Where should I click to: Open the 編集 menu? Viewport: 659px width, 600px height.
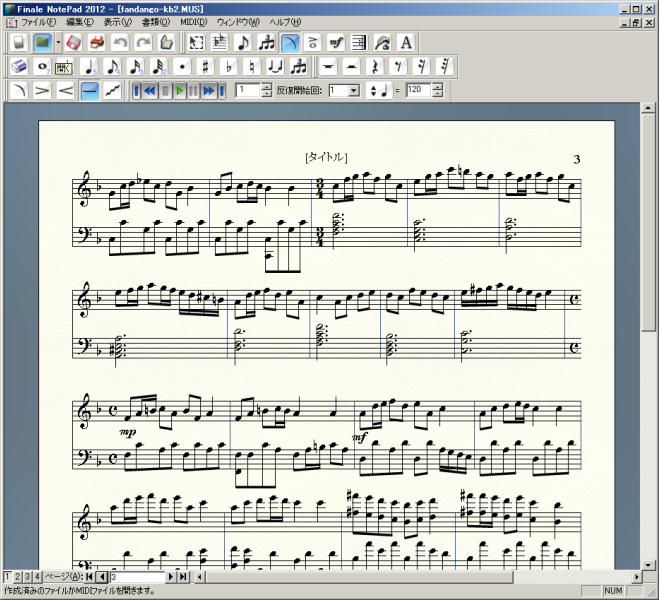pos(80,22)
